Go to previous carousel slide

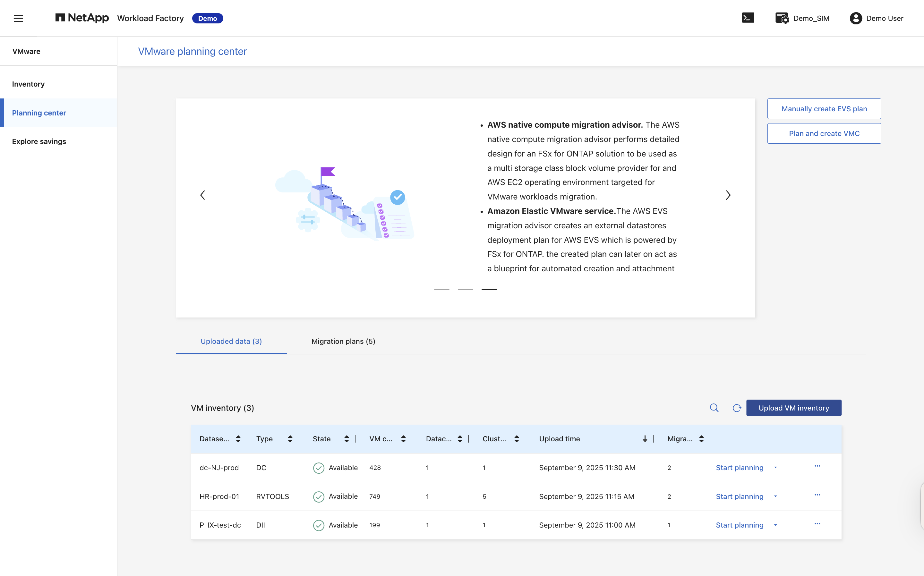click(x=203, y=195)
